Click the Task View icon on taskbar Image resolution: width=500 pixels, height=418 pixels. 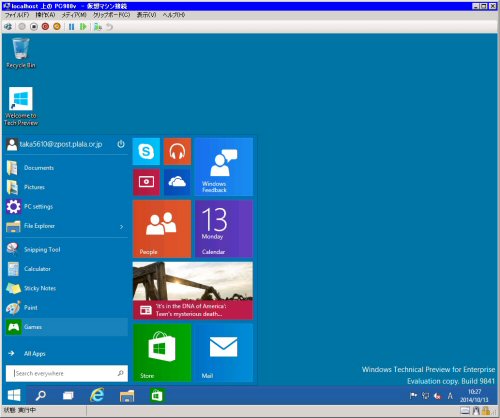click(x=68, y=395)
